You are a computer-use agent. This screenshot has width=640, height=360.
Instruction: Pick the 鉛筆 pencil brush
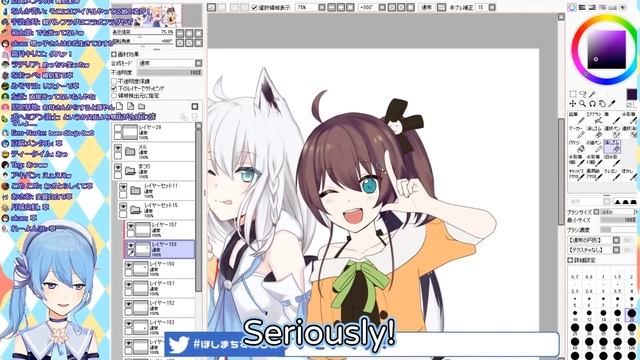tap(576, 119)
